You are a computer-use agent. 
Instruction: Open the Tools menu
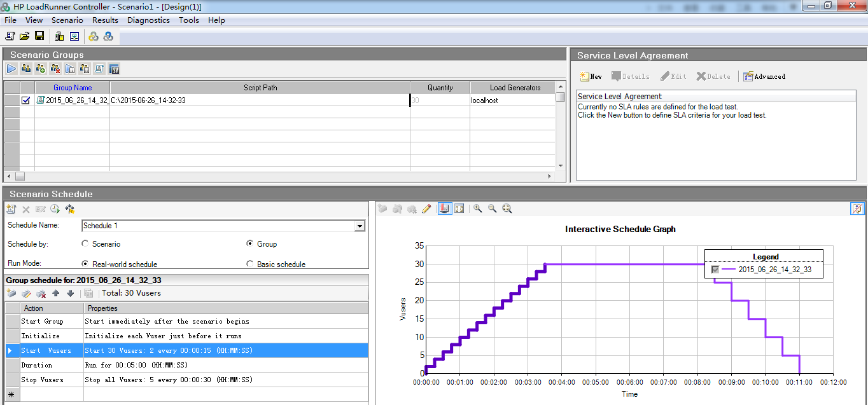[189, 20]
